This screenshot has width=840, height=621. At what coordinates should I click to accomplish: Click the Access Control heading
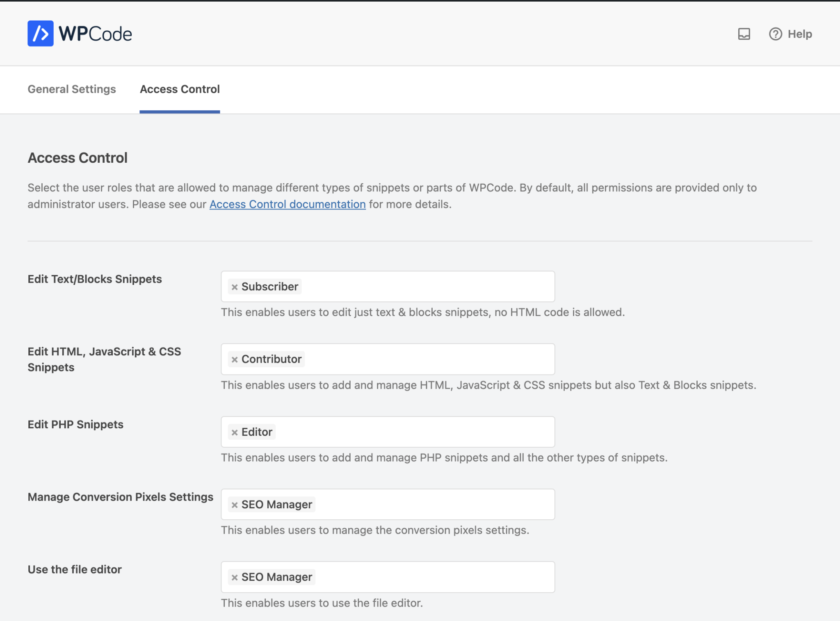pyautogui.click(x=78, y=157)
